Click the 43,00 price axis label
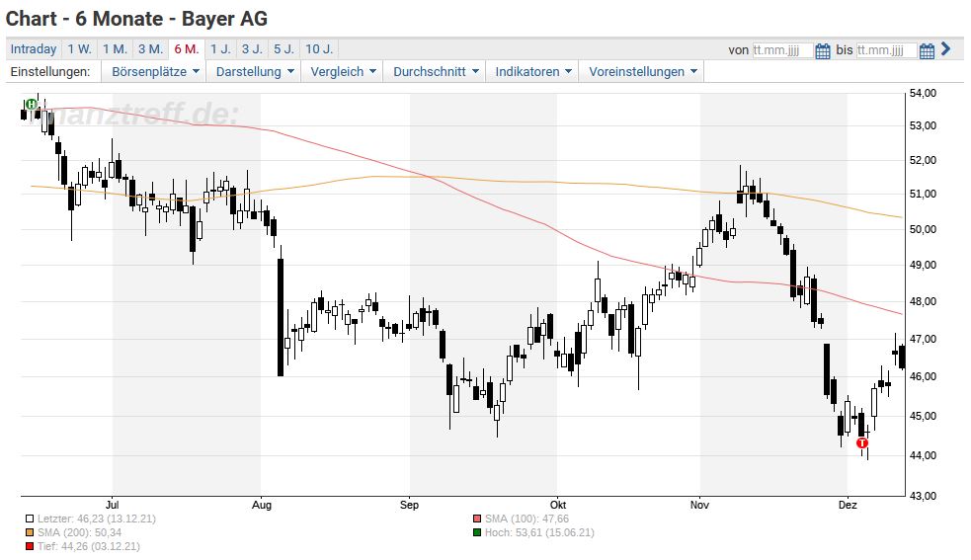971x560 pixels. point(923,496)
